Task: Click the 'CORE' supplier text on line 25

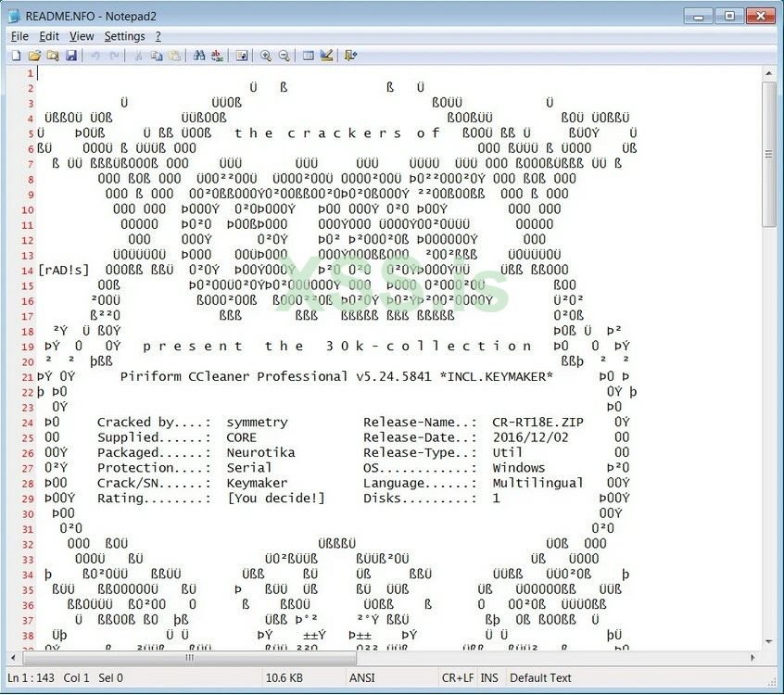Action: [242, 437]
